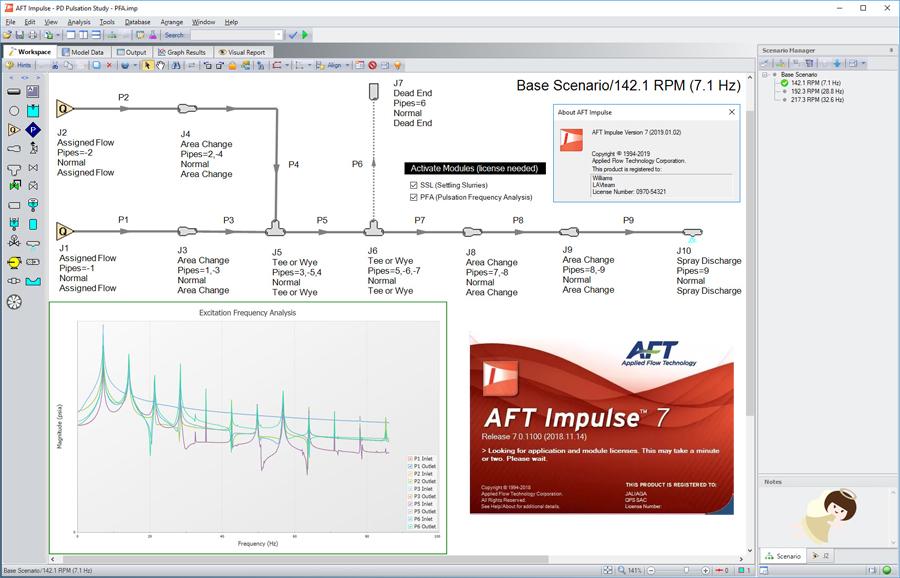Toggle the SSL (Settling Slurries) checkbox
Image resolution: width=900 pixels, height=578 pixels.
413,185
